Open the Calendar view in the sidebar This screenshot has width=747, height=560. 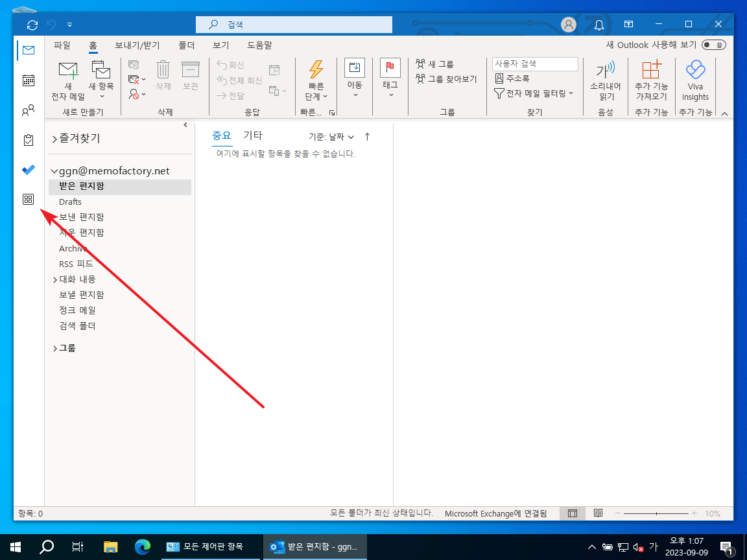coord(28,80)
